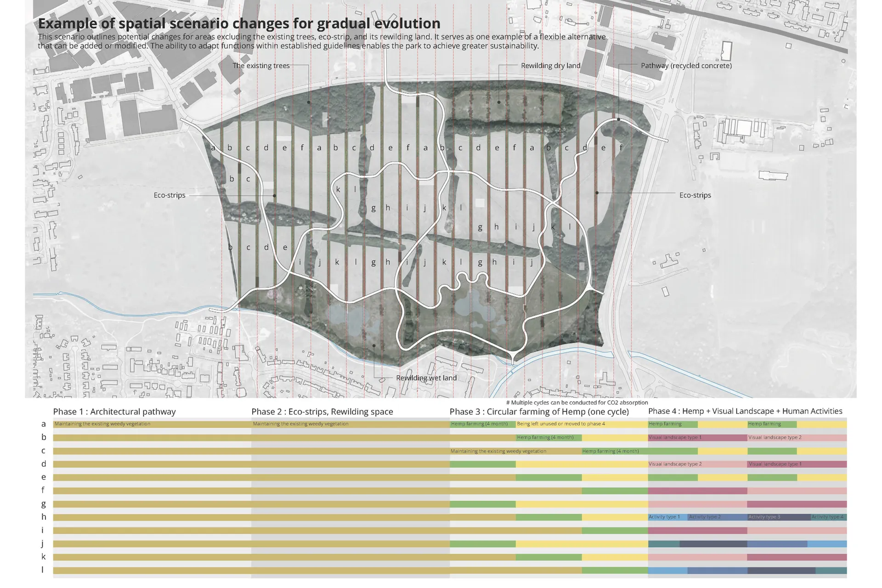Select the 'Phase 1 : Architectural pathway' heading
Screen dimensions: 882x588
point(114,412)
